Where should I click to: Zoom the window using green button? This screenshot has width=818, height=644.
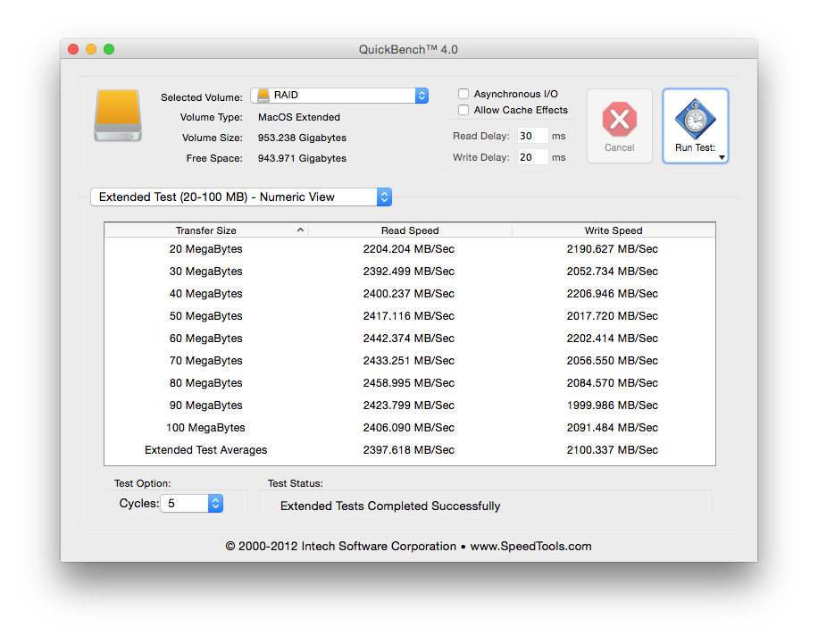click(x=109, y=49)
